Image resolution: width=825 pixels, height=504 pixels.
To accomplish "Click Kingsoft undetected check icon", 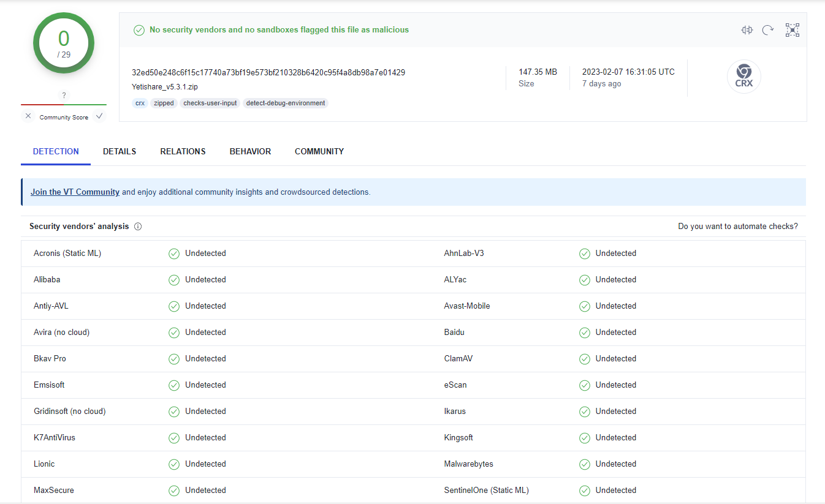I will tap(585, 438).
